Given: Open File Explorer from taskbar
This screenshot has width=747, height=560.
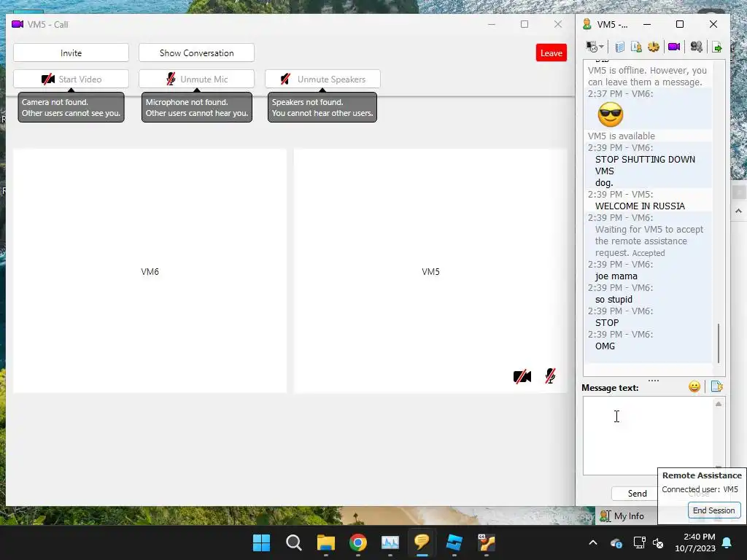Looking at the screenshot, I should pos(326,542).
